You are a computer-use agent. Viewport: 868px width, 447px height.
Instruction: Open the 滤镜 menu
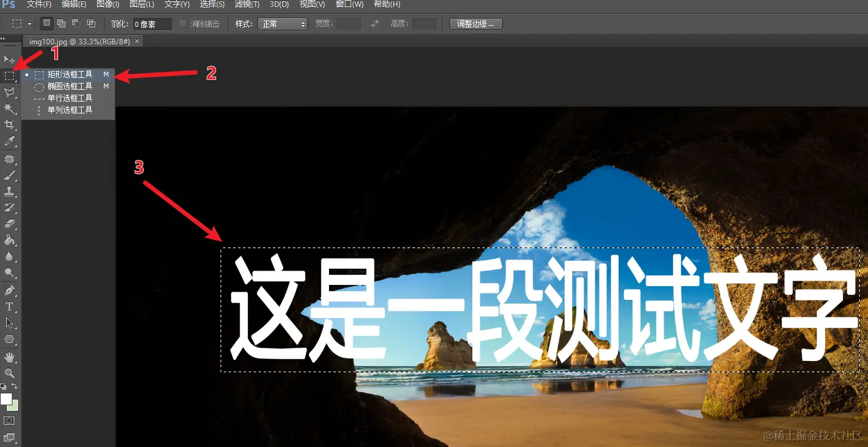point(246,4)
